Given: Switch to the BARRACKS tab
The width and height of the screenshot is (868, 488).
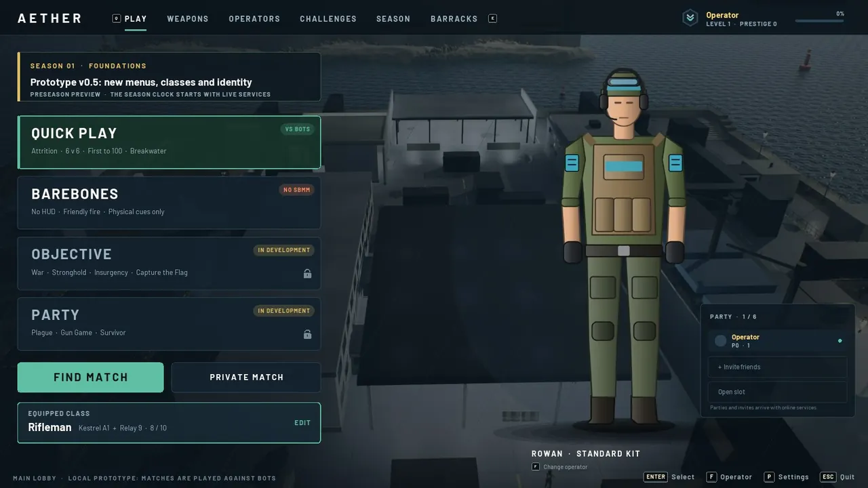Looking at the screenshot, I should click(x=454, y=18).
